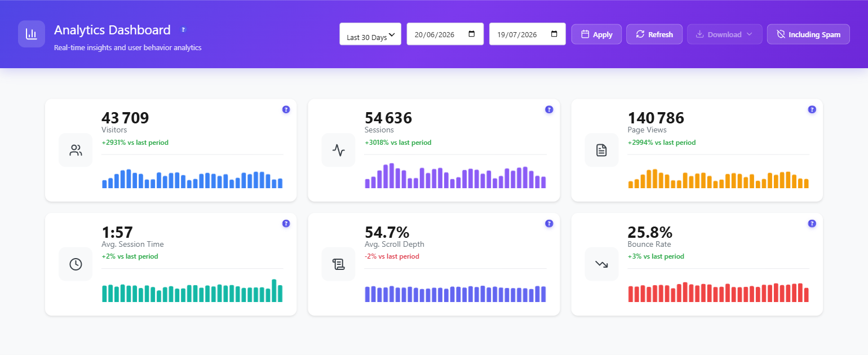Click the 54.7% scroll depth value

click(x=387, y=232)
